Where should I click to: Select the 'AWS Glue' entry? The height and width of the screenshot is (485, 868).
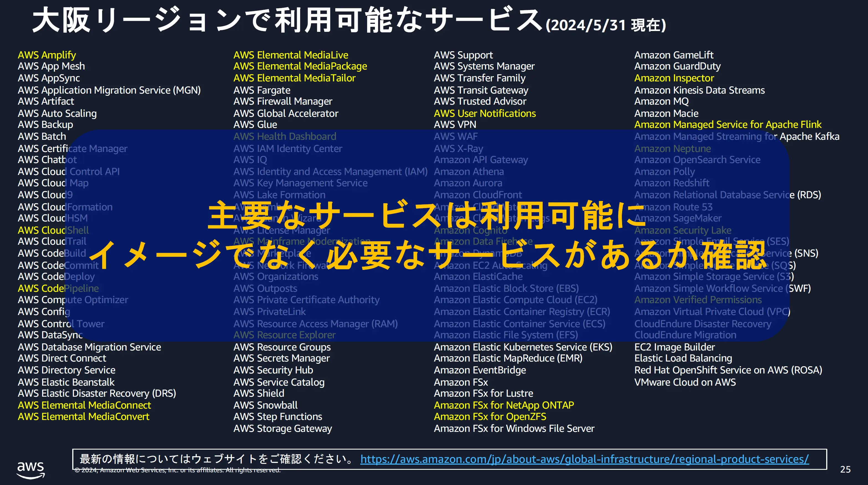(x=255, y=125)
